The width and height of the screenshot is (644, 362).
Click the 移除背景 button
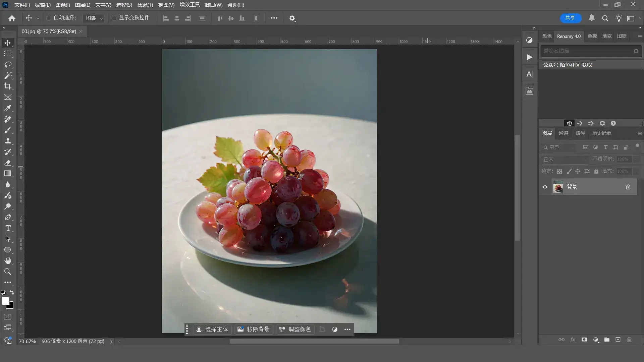(x=254, y=329)
